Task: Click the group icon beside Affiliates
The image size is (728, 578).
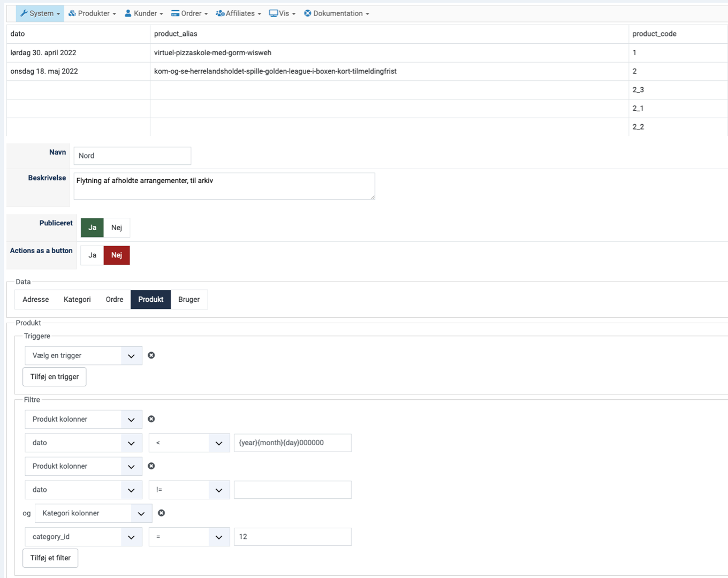Action: pyautogui.click(x=220, y=13)
